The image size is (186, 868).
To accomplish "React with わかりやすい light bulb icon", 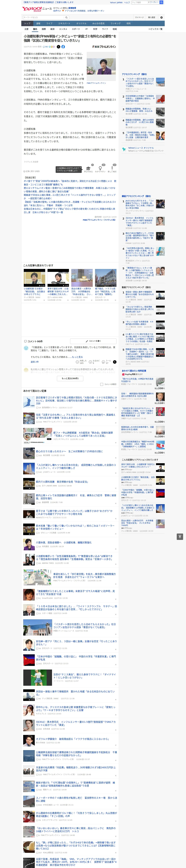I will click(x=100, y=168).
